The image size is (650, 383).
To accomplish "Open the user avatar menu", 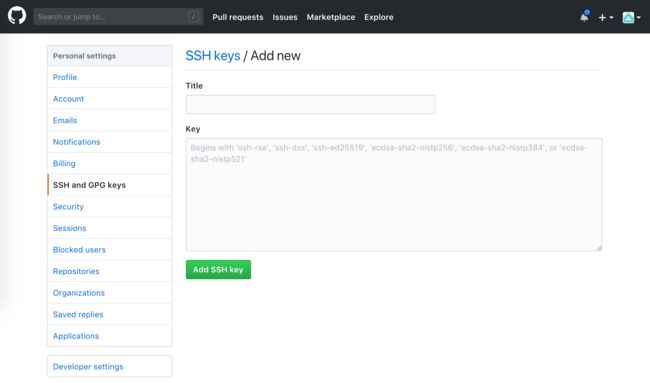I will [631, 17].
